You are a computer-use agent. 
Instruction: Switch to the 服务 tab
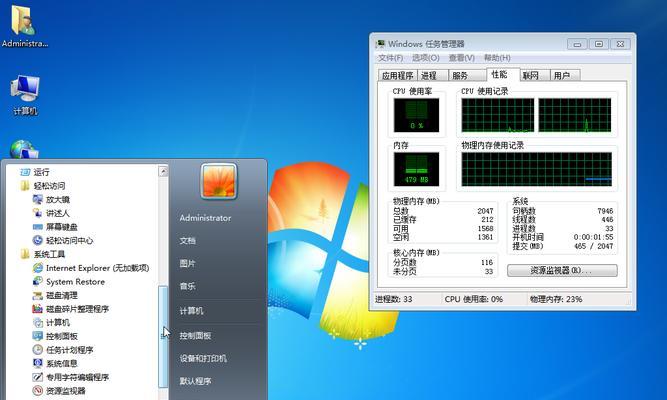[467, 75]
